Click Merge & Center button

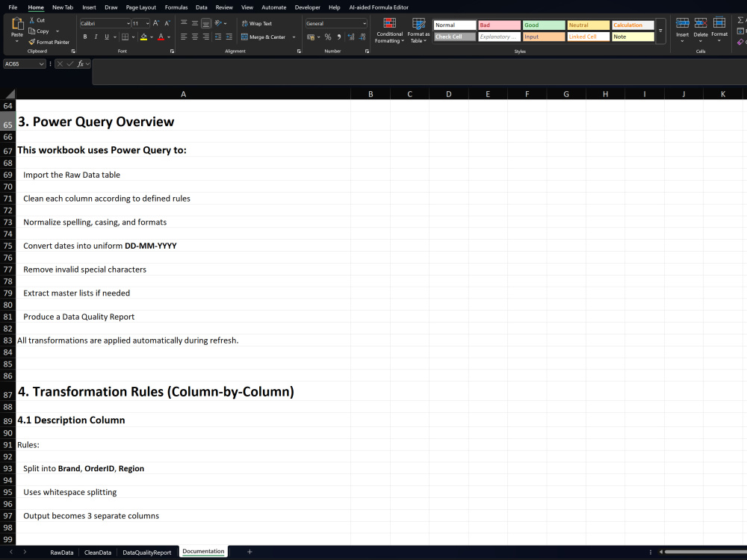[264, 37]
